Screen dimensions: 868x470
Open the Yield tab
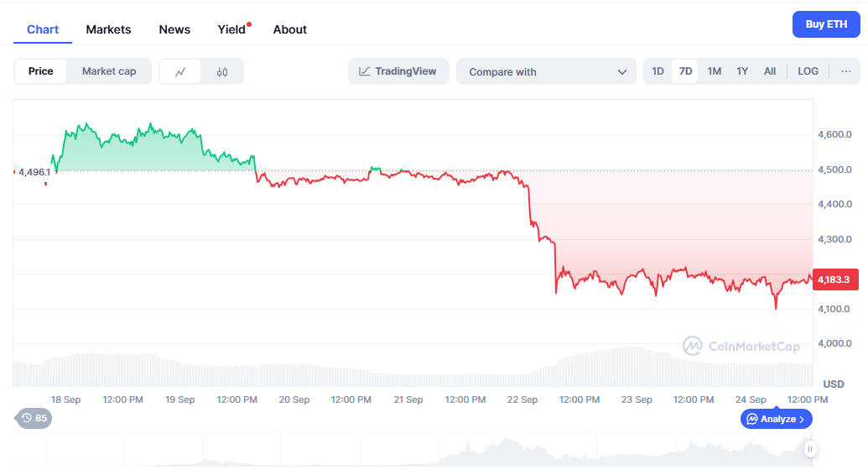(231, 29)
